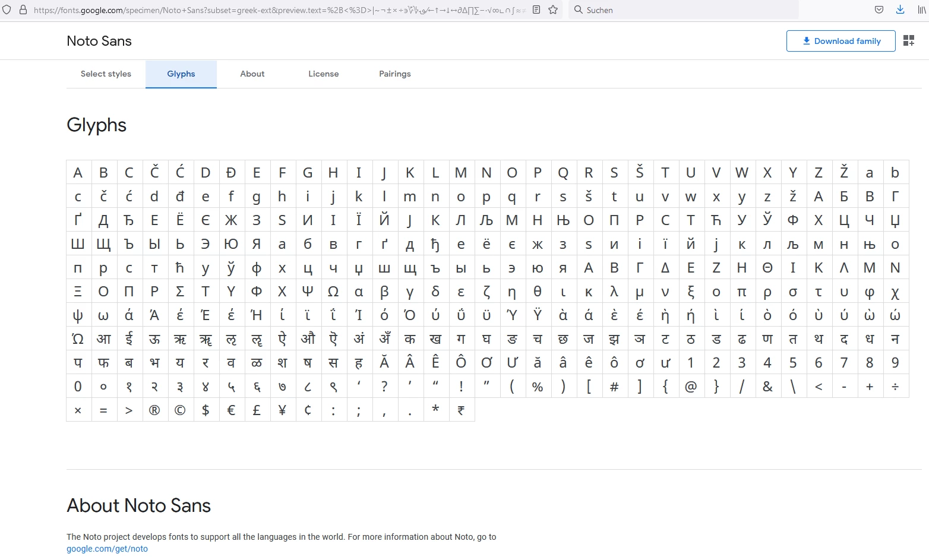
Task: Select the pound sterling £ glyph
Action: click(257, 410)
